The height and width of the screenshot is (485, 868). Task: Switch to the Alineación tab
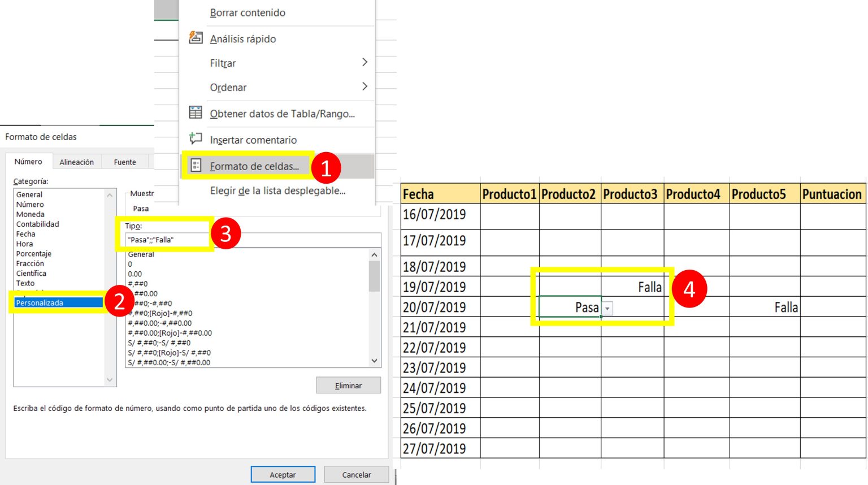click(x=77, y=162)
